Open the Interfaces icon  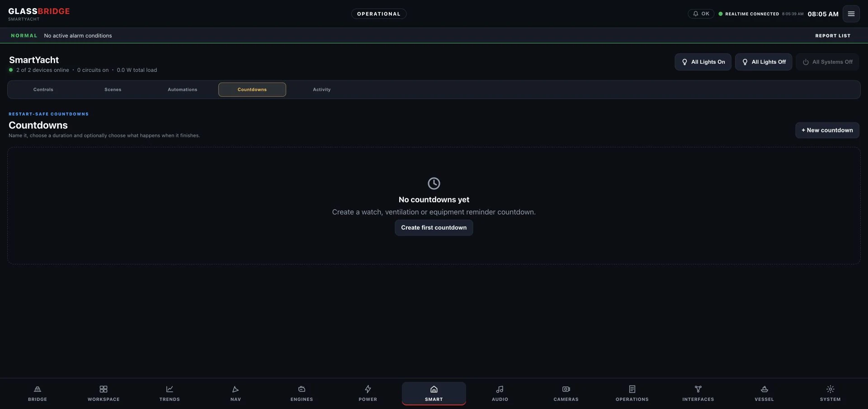pyautogui.click(x=698, y=389)
